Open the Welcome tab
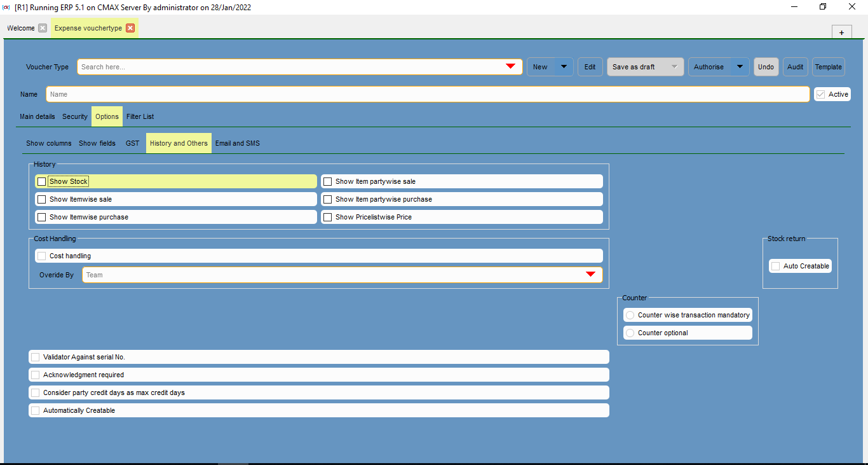Screen dimensions: 868x465 (x=21, y=28)
